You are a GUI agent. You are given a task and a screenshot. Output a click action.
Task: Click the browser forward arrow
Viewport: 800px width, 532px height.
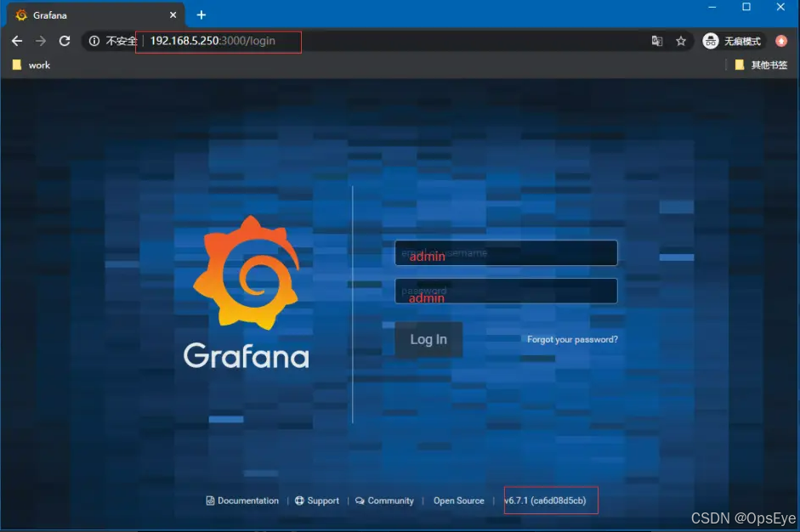pyautogui.click(x=41, y=41)
